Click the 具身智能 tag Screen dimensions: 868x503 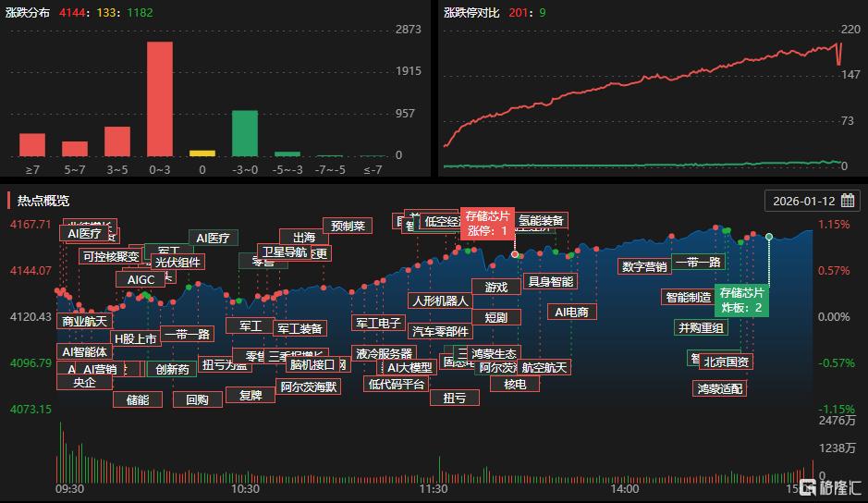(551, 281)
